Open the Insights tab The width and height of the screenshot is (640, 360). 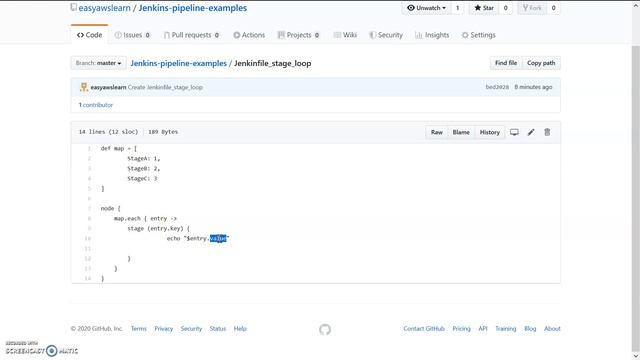[x=432, y=35]
